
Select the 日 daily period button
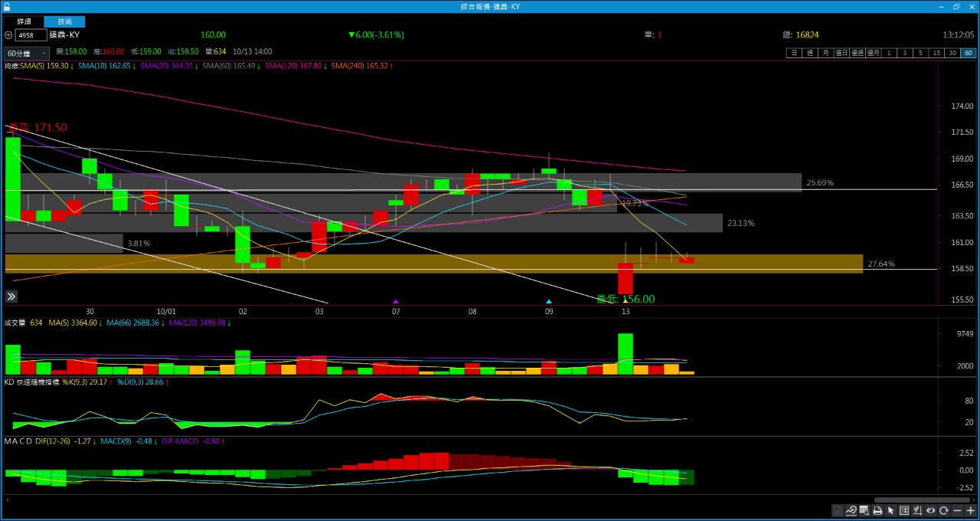[x=794, y=53]
